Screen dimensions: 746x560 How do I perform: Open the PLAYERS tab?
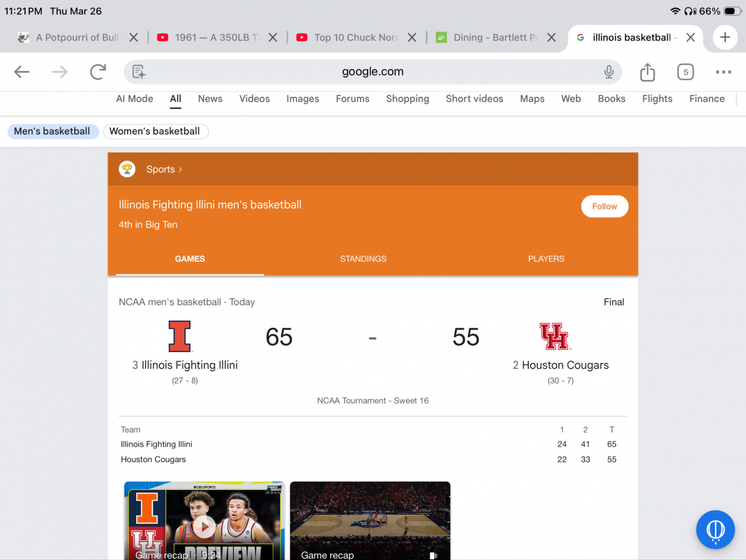[545, 259]
